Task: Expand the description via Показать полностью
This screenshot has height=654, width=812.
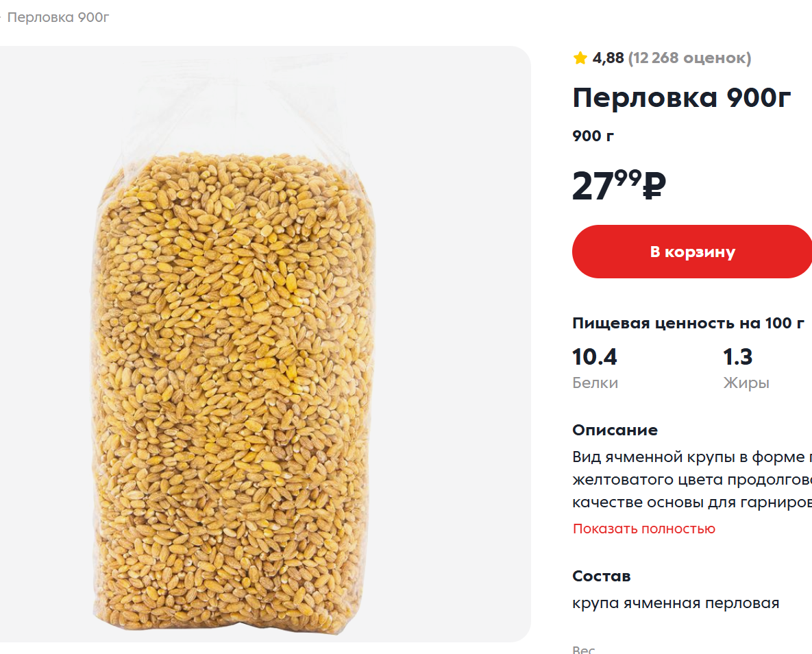Action: click(x=643, y=529)
